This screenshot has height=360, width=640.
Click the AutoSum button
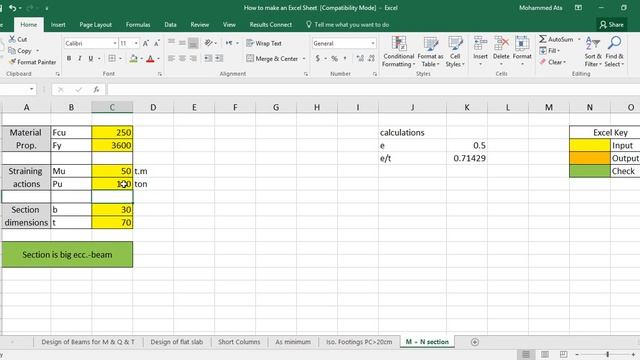click(x=556, y=39)
